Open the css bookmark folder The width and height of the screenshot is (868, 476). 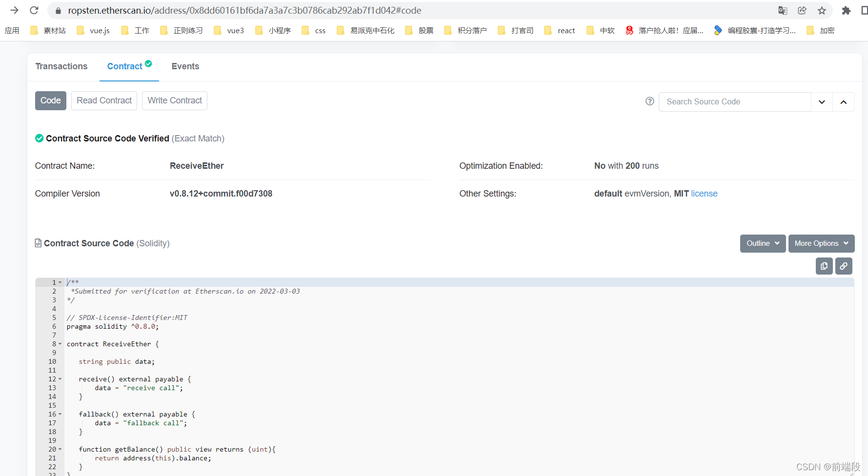click(x=313, y=30)
